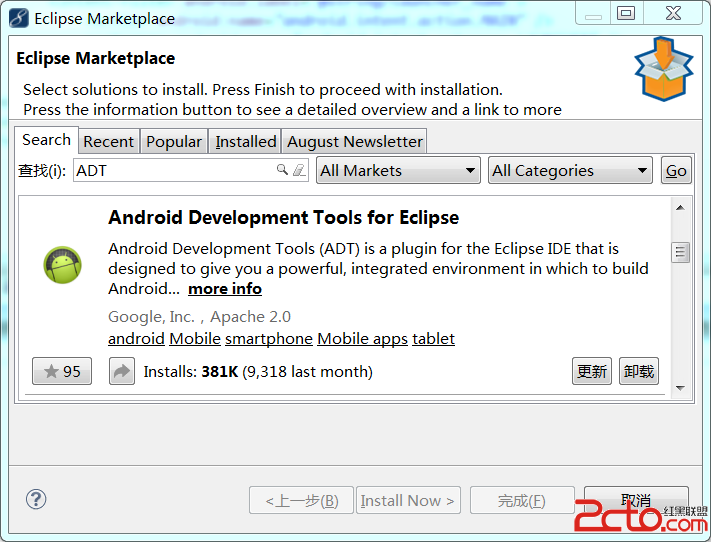Switch to the Popular tab
Viewport: 711px width, 542px height.
174,142
